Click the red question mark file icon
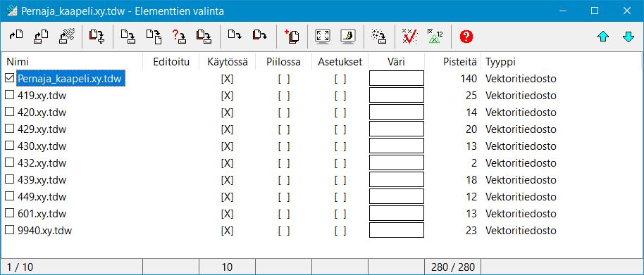 click(x=179, y=37)
